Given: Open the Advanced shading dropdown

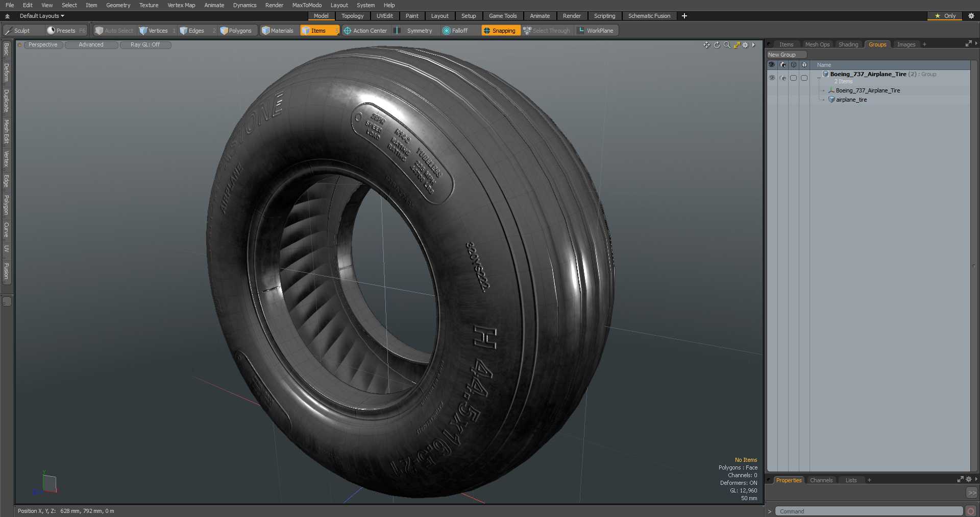Looking at the screenshot, I should pyautogui.click(x=91, y=45).
